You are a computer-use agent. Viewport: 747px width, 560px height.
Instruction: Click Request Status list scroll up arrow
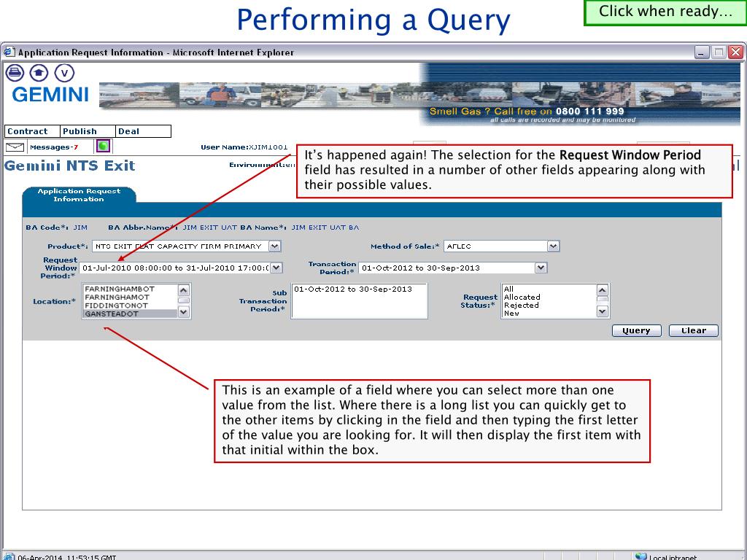(x=602, y=290)
